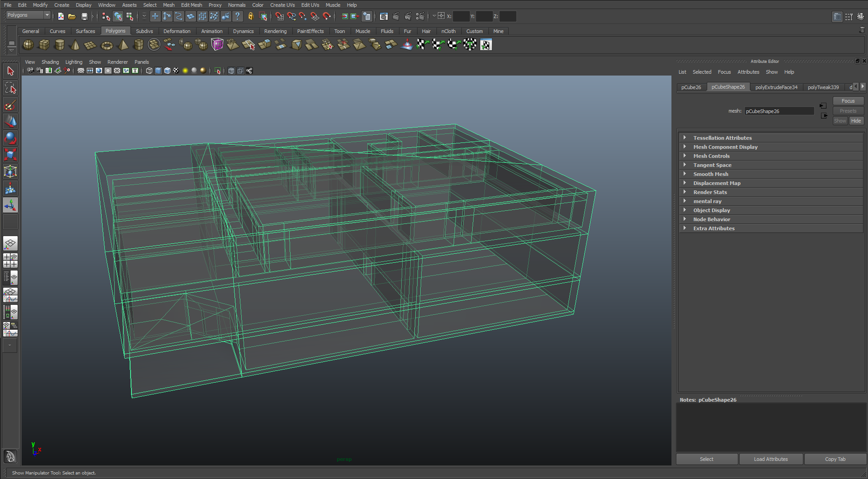
Task: Expand the Tessellation Attributes section
Action: click(686, 138)
